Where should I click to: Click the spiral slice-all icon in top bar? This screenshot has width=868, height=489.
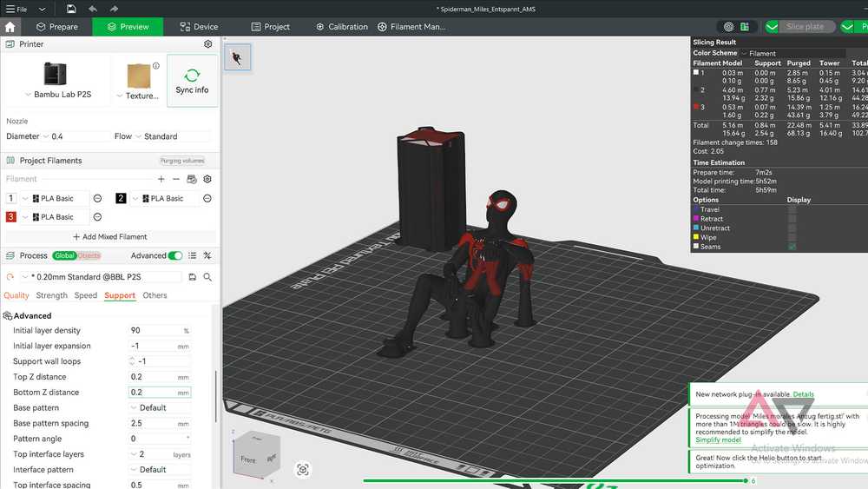pos(728,27)
